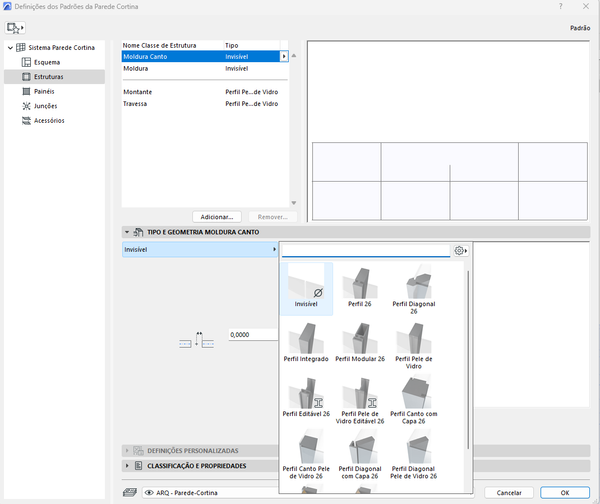The image size is (600, 504).
Task: Click the Travessa Perfil Pe...de Vidro cell
Action: click(x=252, y=104)
